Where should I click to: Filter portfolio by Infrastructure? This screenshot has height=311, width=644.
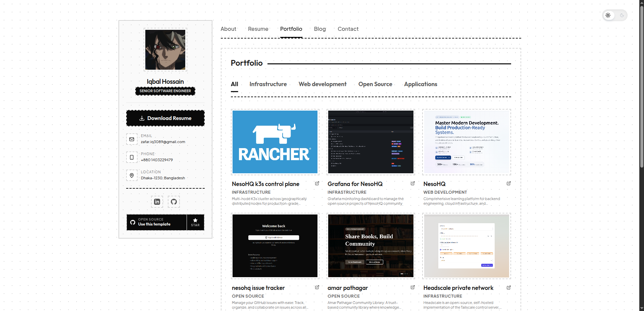[268, 84]
